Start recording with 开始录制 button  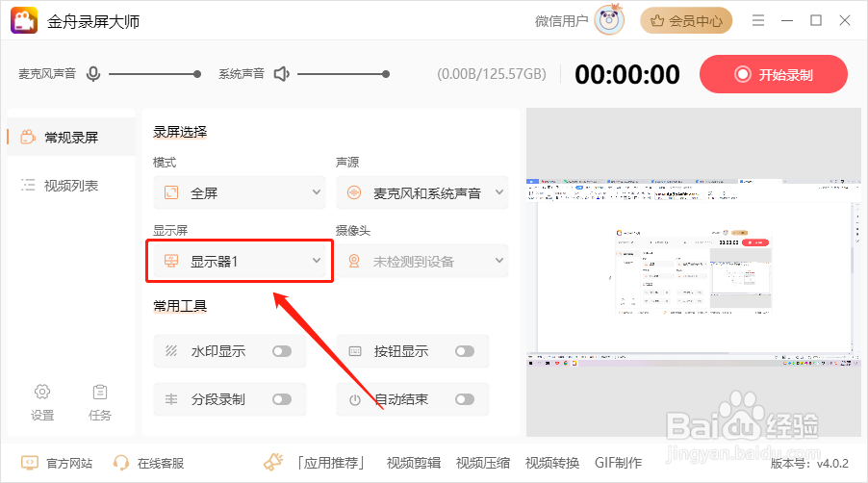tap(774, 74)
